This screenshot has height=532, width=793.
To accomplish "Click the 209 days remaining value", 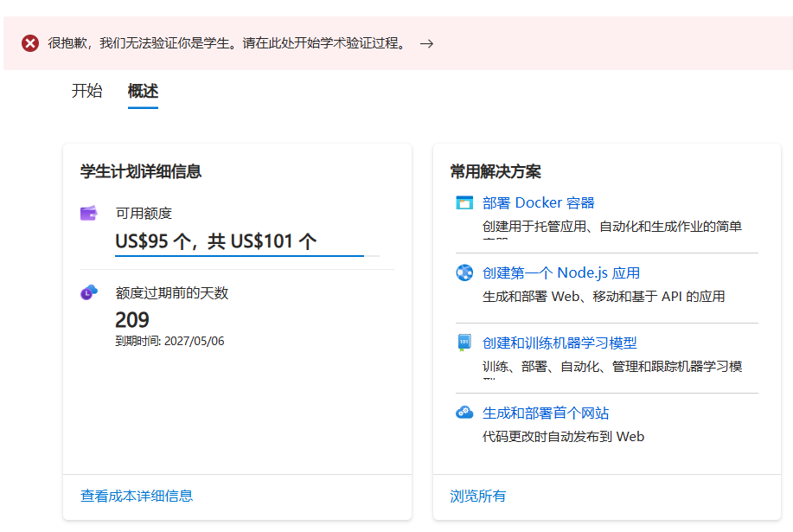I will [132, 320].
